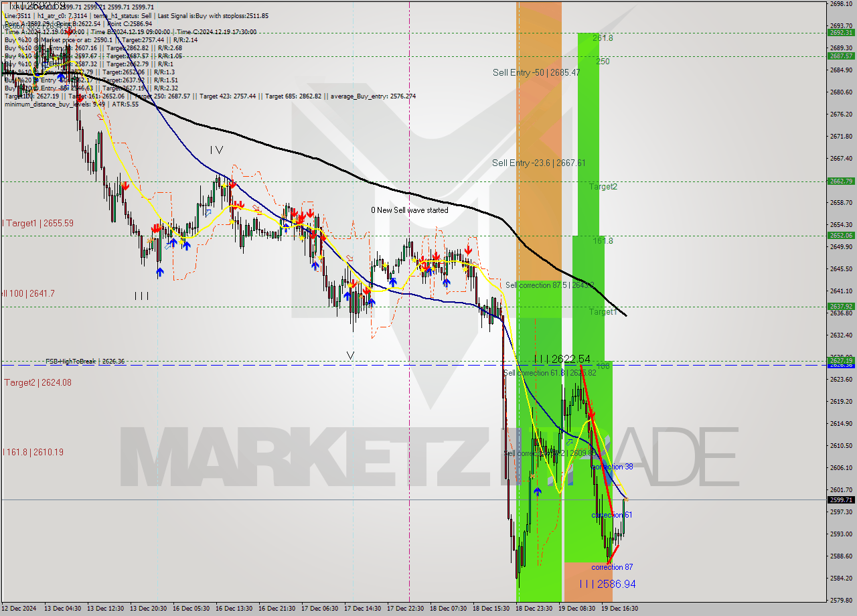
Task: Click 2671.80 on the price axis
Action: 841,136
